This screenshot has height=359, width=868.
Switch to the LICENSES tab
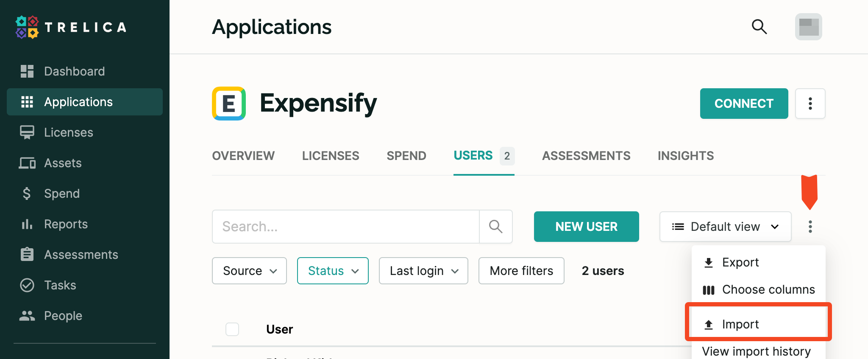pyautogui.click(x=331, y=156)
